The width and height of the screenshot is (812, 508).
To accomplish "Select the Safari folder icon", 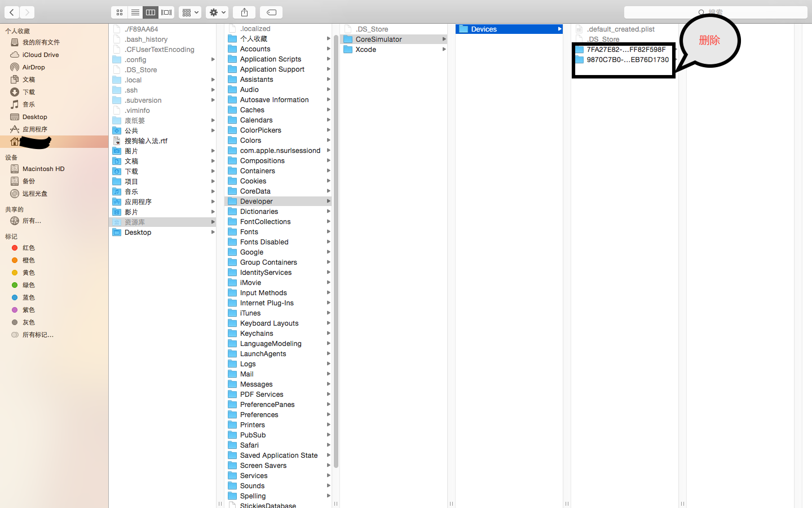I will [232, 445].
